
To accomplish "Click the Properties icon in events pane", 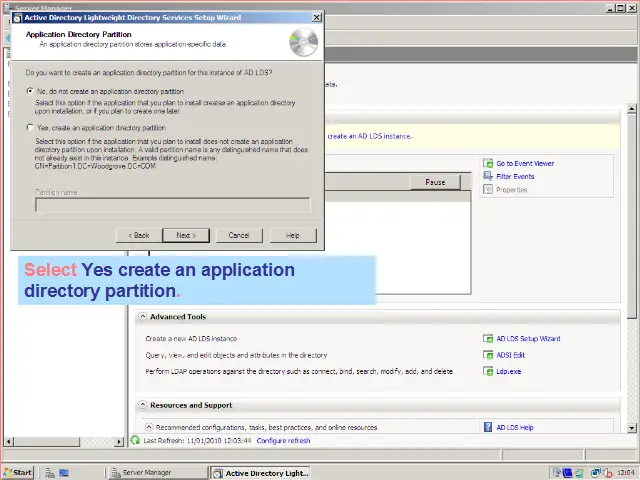I will coord(488,189).
